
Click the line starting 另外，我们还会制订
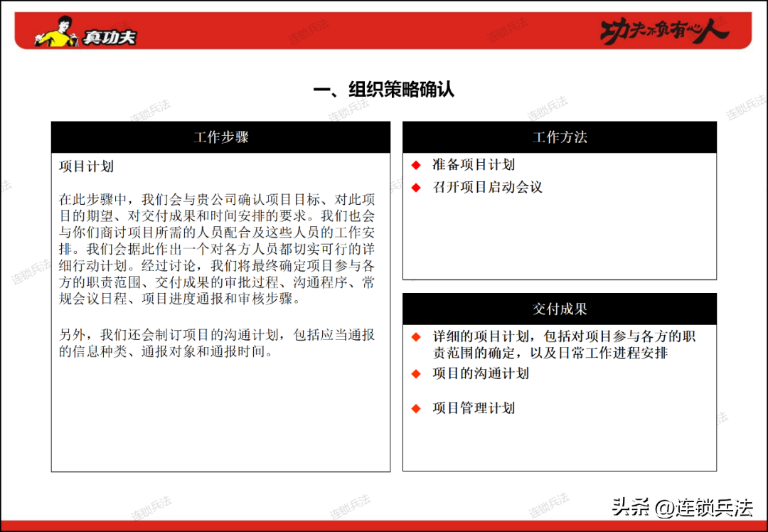pos(217,335)
